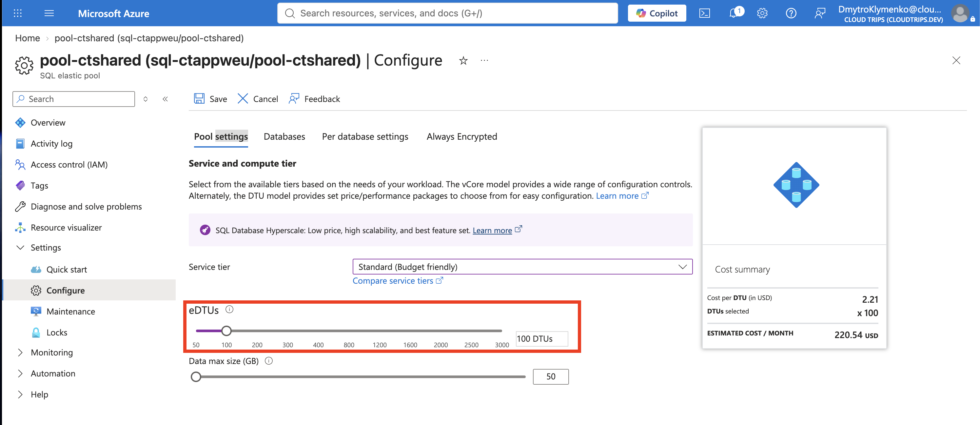Expand the Help section
980x425 pixels.
20,394
